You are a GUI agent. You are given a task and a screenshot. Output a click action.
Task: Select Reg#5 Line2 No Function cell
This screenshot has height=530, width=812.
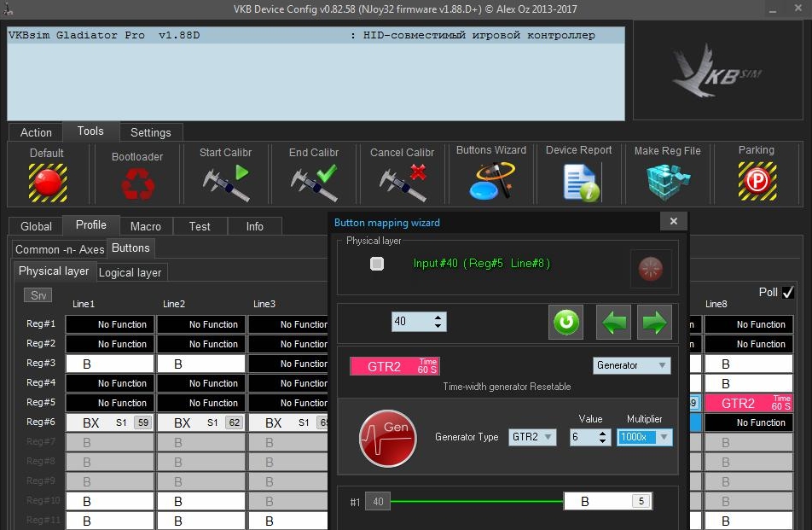coord(201,403)
